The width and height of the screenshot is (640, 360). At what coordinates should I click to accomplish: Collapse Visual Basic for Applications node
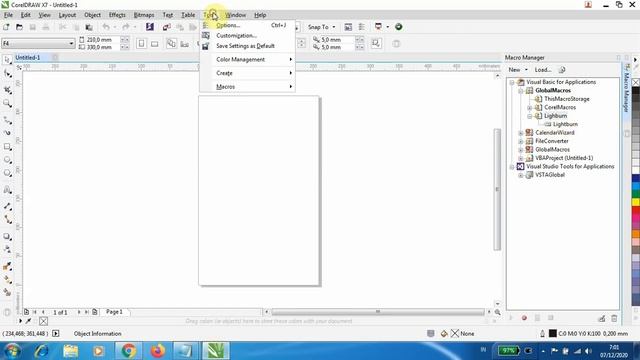512,82
